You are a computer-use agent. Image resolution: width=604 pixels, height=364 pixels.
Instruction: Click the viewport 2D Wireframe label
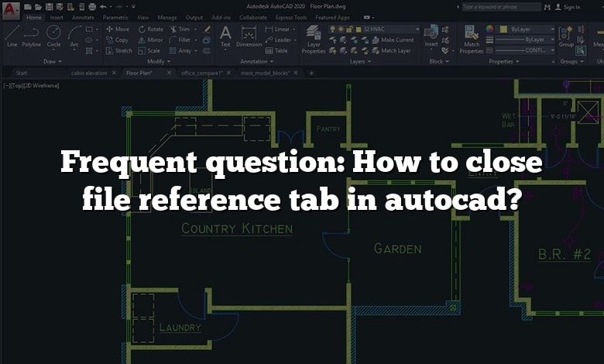coord(42,85)
